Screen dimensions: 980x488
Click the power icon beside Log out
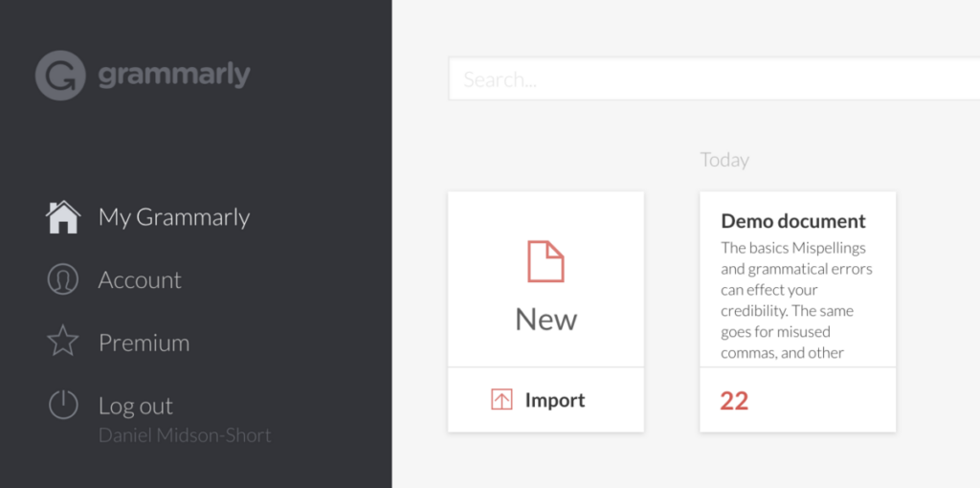pyautogui.click(x=63, y=404)
